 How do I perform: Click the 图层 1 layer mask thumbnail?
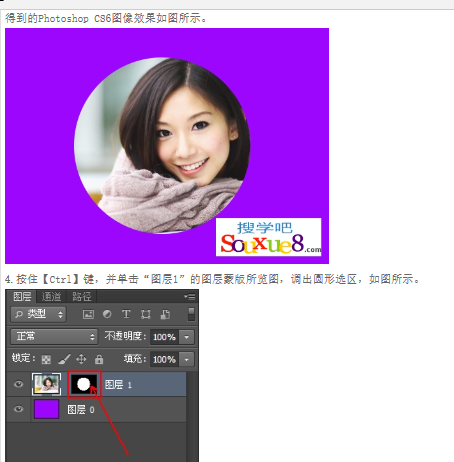coord(84,384)
